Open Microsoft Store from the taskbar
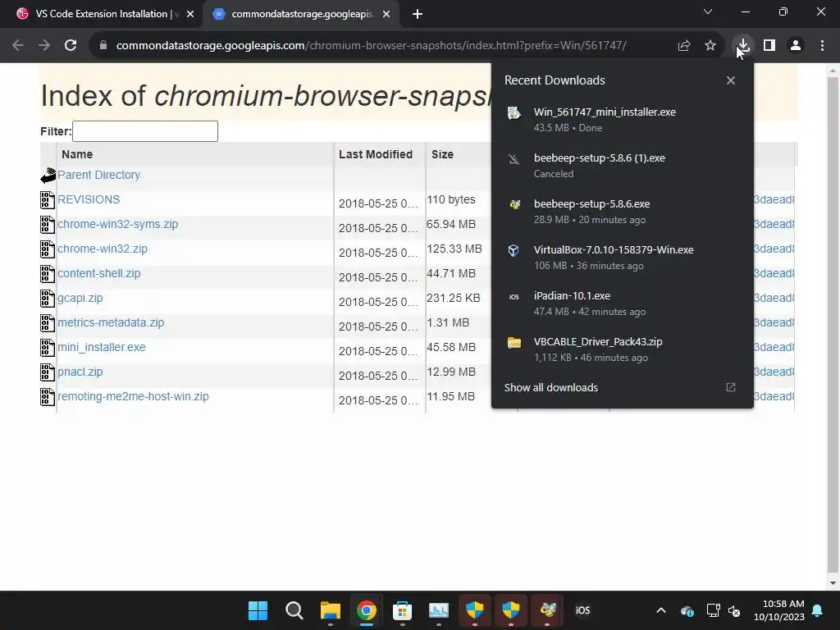Screen dimensions: 840x630 click(402, 610)
